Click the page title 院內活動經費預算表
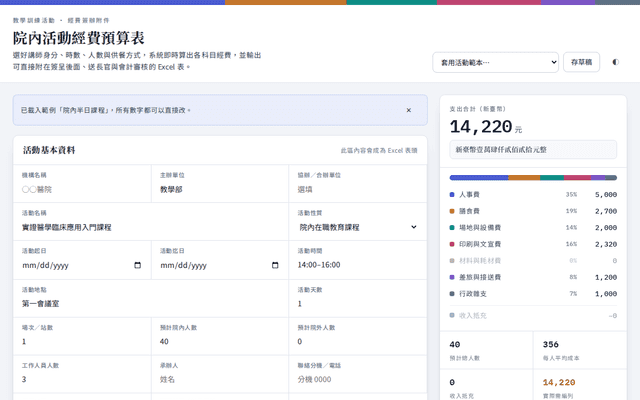Screen dimensions: 640x400 [79, 38]
